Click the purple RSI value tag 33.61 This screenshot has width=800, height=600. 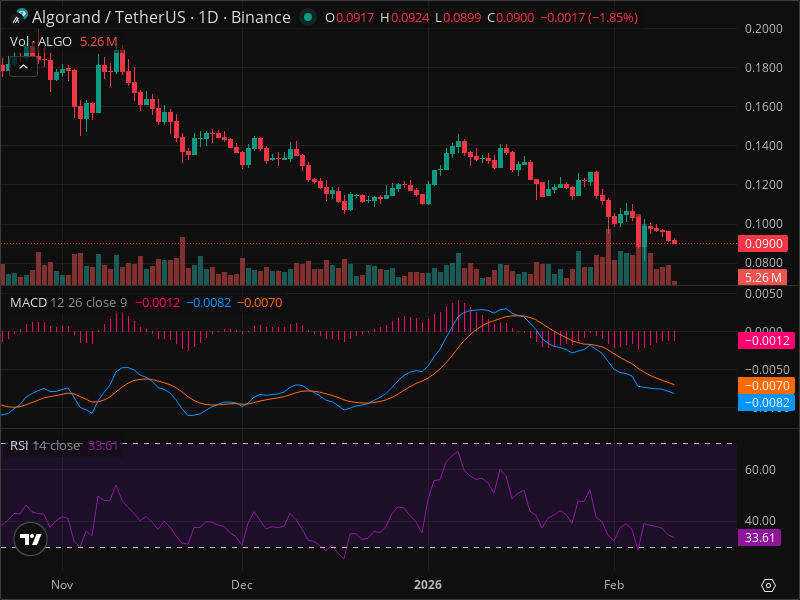click(759, 537)
